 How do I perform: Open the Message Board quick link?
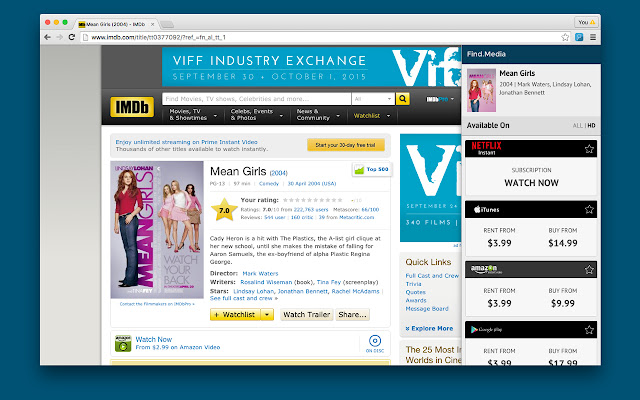coord(427,309)
